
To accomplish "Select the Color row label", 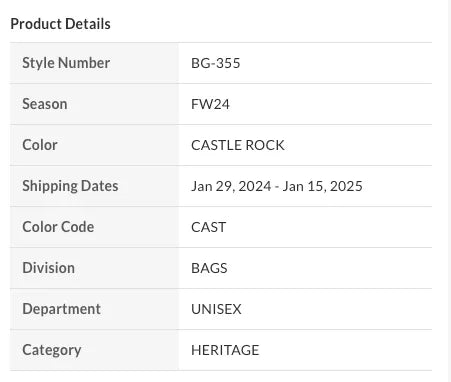I will pyautogui.click(x=40, y=145).
